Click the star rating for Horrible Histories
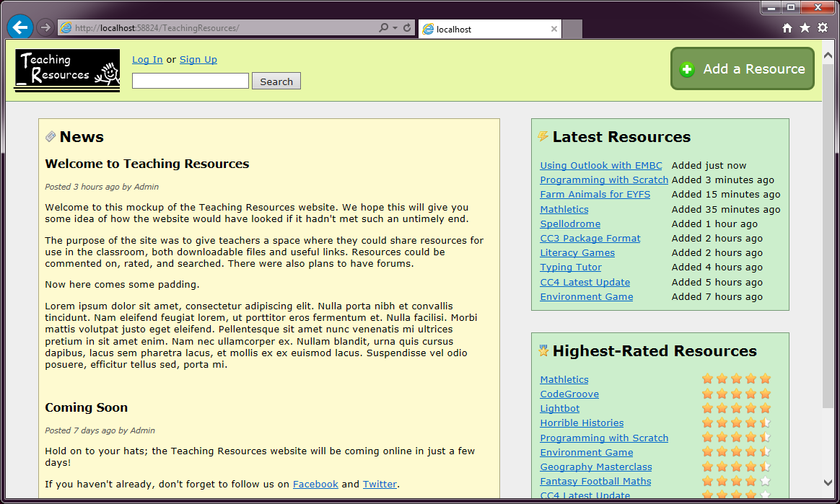The width and height of the screenshot is (840, 504). point(737,423)
